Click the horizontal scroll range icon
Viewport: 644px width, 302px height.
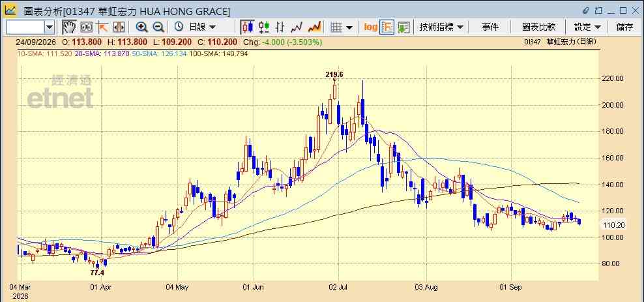[119, 27]
